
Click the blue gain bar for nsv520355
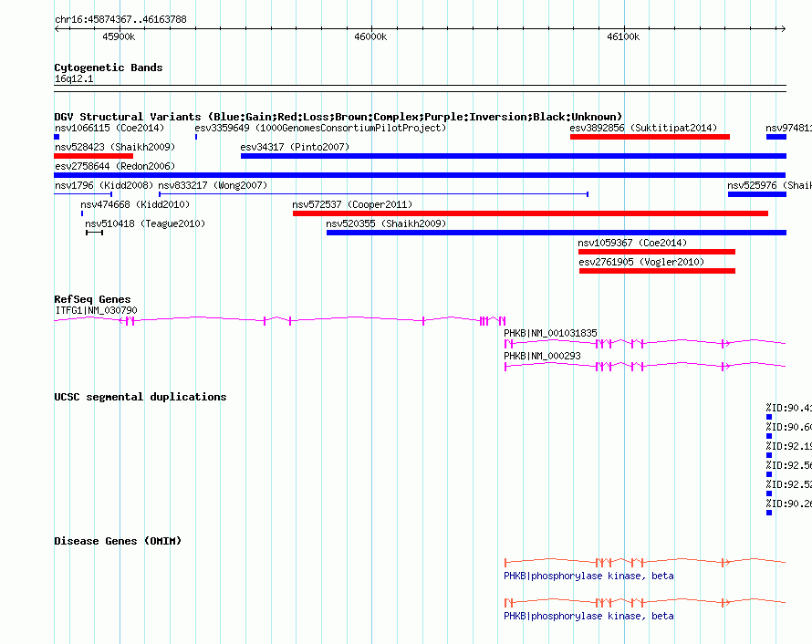[557, 233]
